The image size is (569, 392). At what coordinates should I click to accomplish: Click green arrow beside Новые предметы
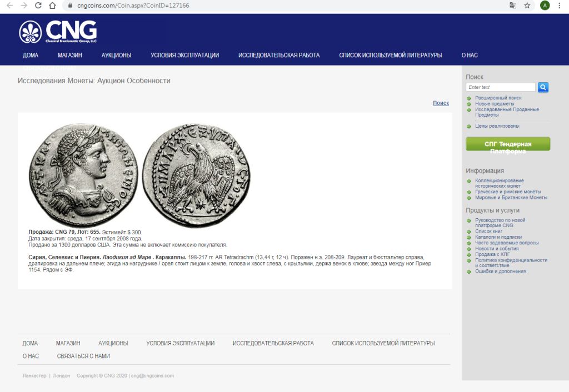(x=469, y=104)
